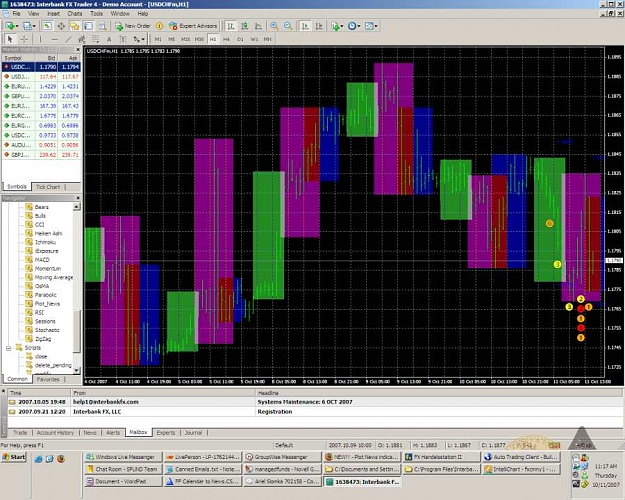
Task: Click the Expert Advisors button
Action: click(x=193, y=26)
